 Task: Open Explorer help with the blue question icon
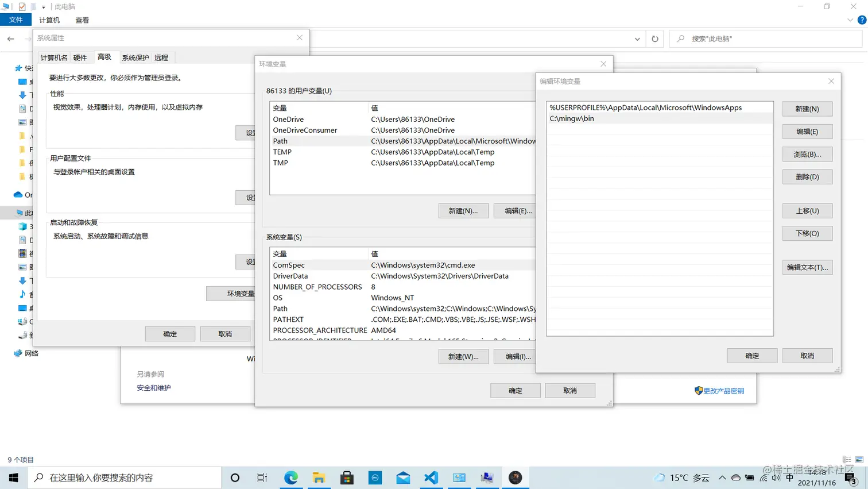pyautogui.click(x=862, y=20)
